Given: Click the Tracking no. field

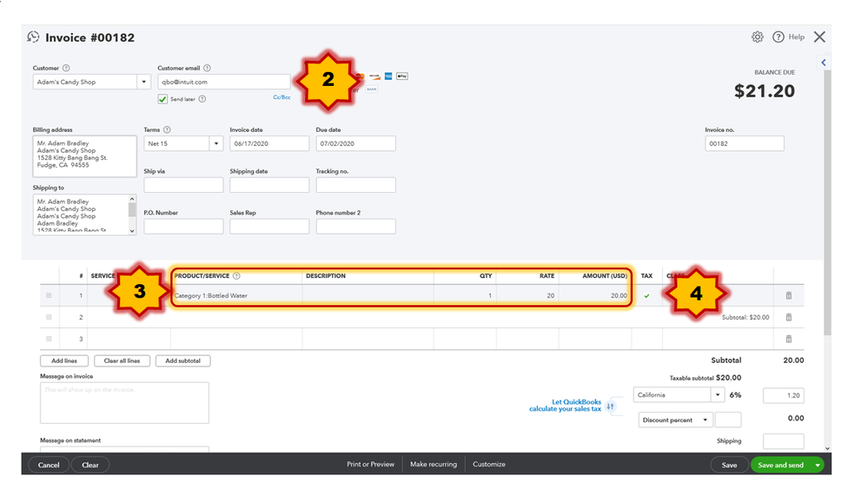Looking at the screenshot, I should [355, 185].
